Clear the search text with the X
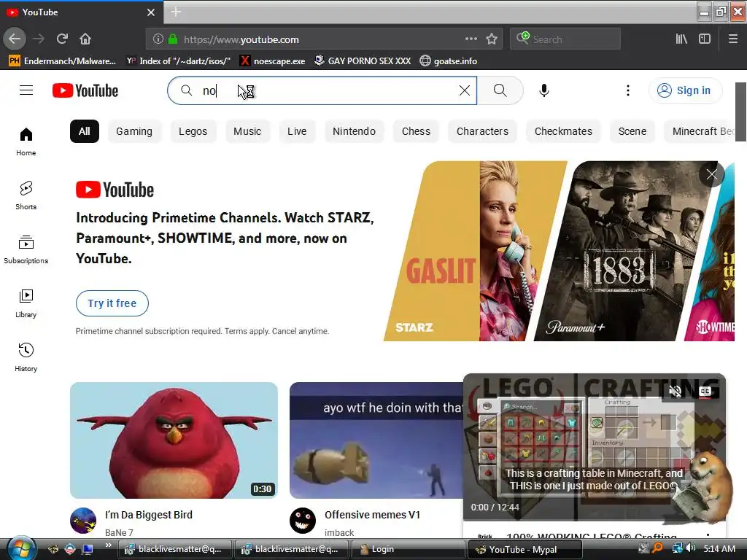The image size is (747, 560). (465, 90)
